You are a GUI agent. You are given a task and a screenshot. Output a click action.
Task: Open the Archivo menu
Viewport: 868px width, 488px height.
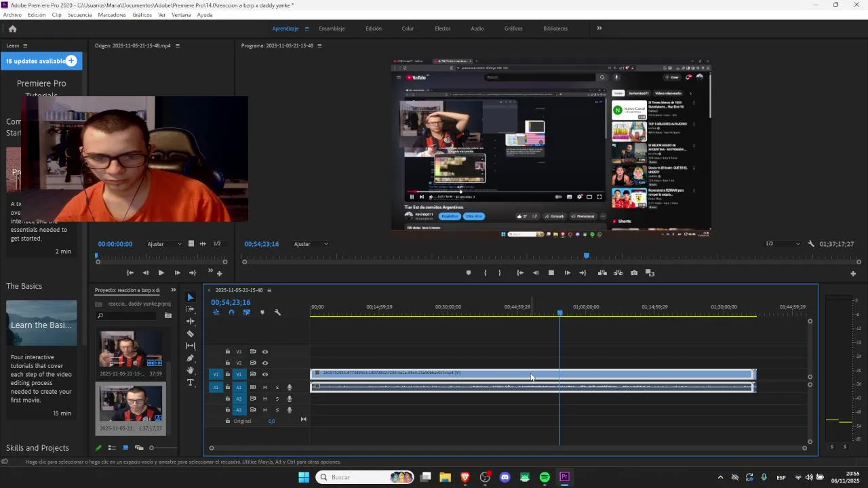coord(12,14)
